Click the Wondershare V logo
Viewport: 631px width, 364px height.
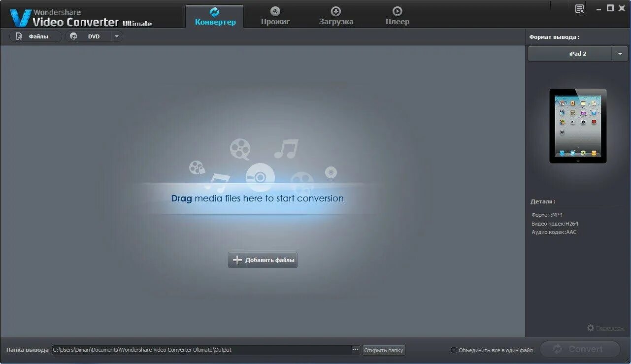point(21,18)
